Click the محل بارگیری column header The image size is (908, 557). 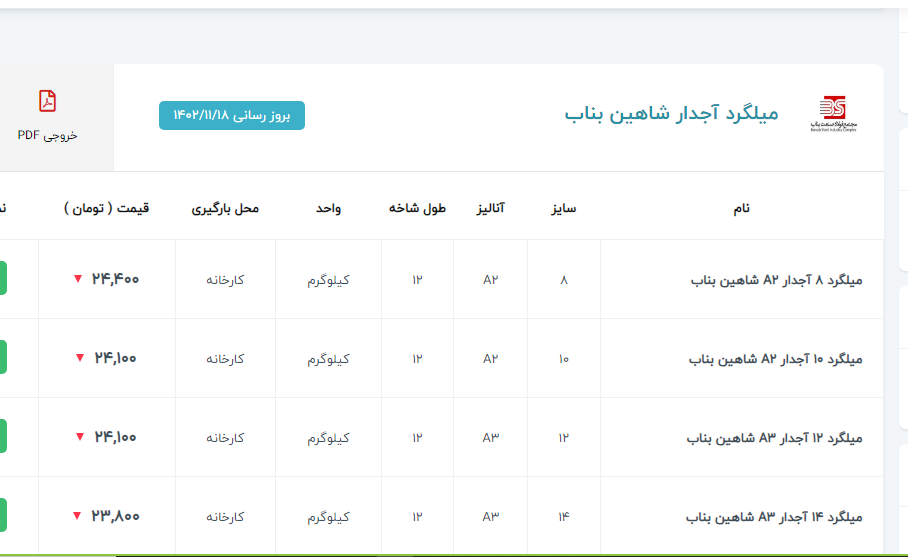click(x=225, y=208)
